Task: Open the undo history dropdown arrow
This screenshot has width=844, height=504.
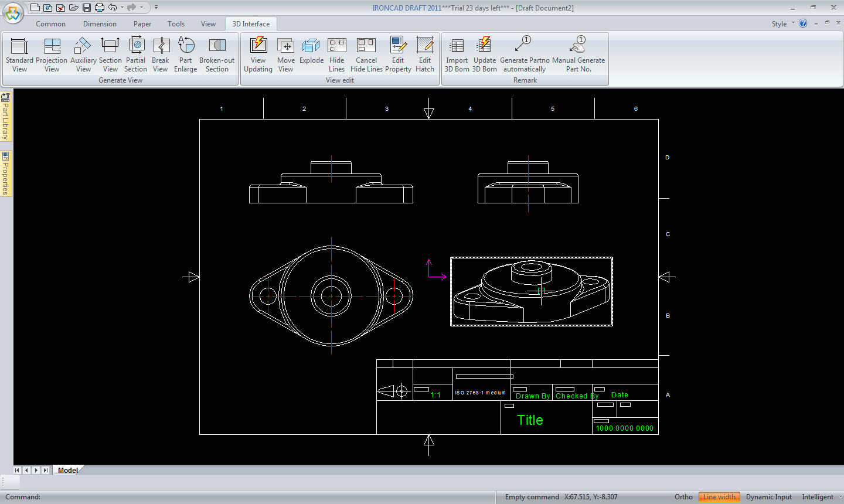Action: 122,8
